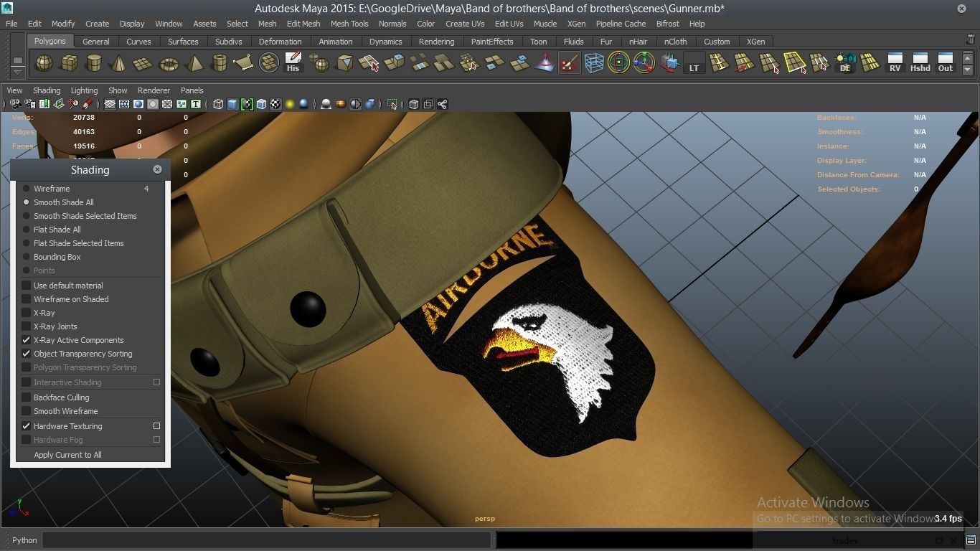
Task: Switch to the XGen shelf tab
Action: click(x=755, y=42)
